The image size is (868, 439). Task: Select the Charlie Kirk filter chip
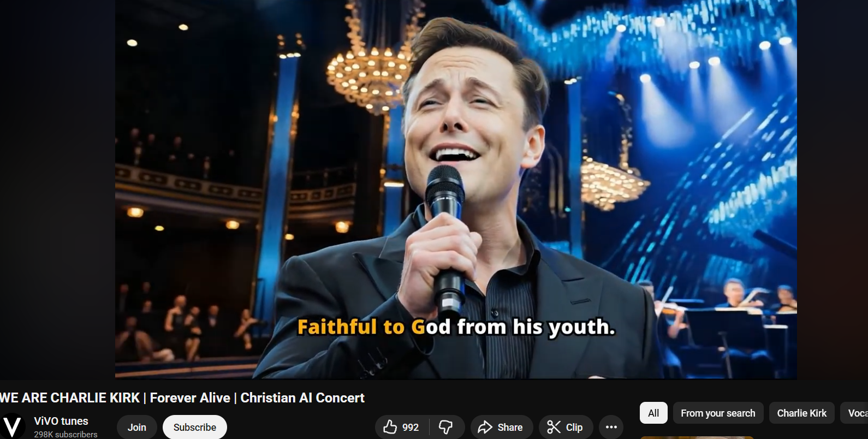coord(802,413)
